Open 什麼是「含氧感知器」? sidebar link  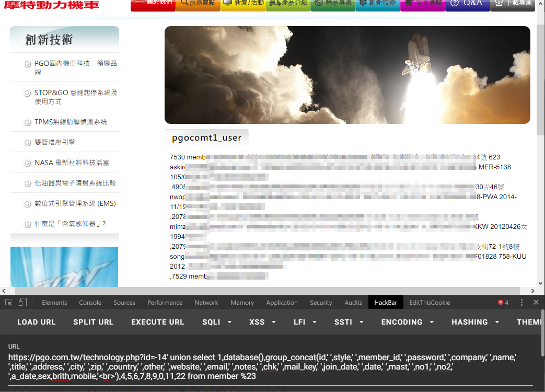point(70,224)
